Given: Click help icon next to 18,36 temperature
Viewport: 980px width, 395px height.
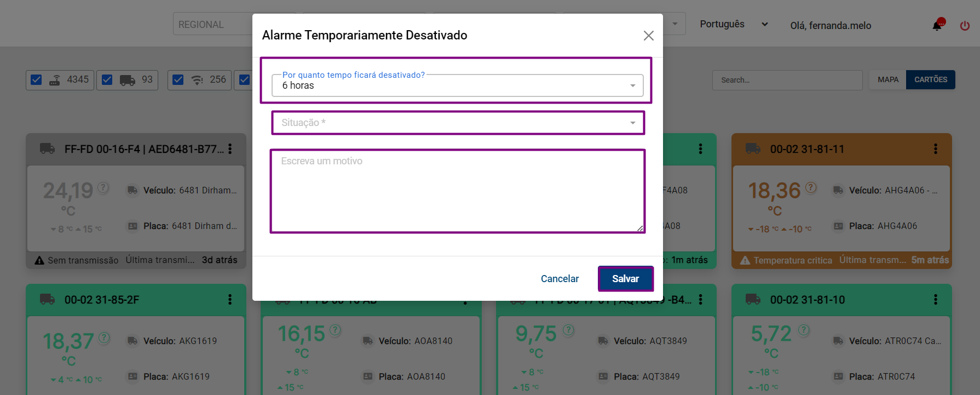Looking at the screenshot, I should [x=811, y=188].
